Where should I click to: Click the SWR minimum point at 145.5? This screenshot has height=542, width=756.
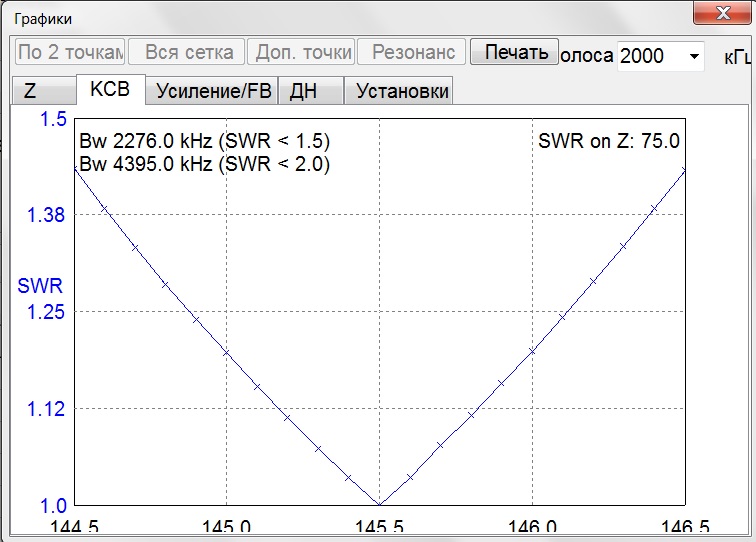click(379, 504)
